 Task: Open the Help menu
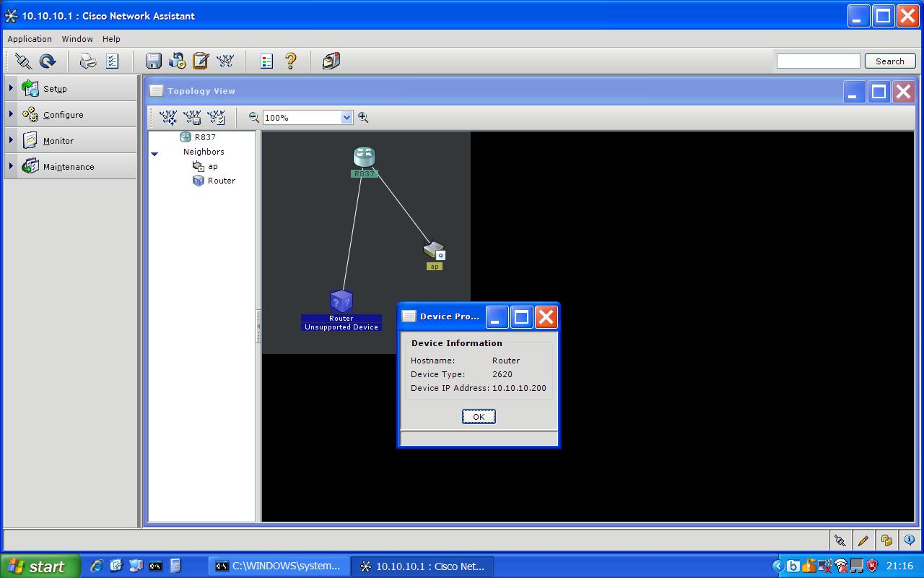click(x=111, y=39)
